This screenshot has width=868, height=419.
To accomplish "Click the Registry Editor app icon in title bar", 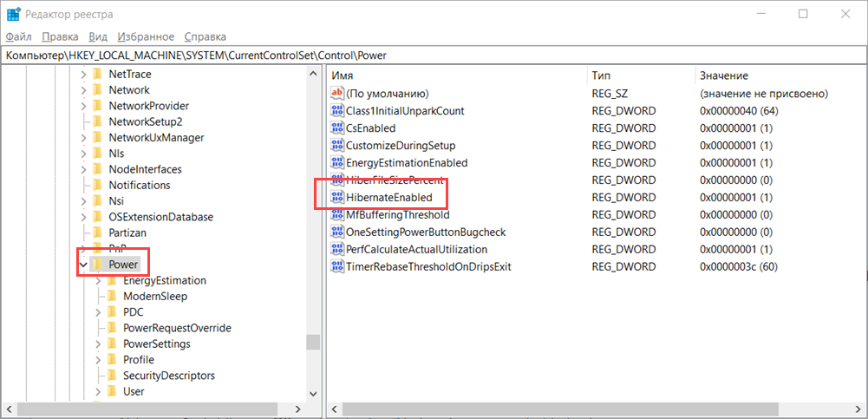I will click(x=13, y=15).
